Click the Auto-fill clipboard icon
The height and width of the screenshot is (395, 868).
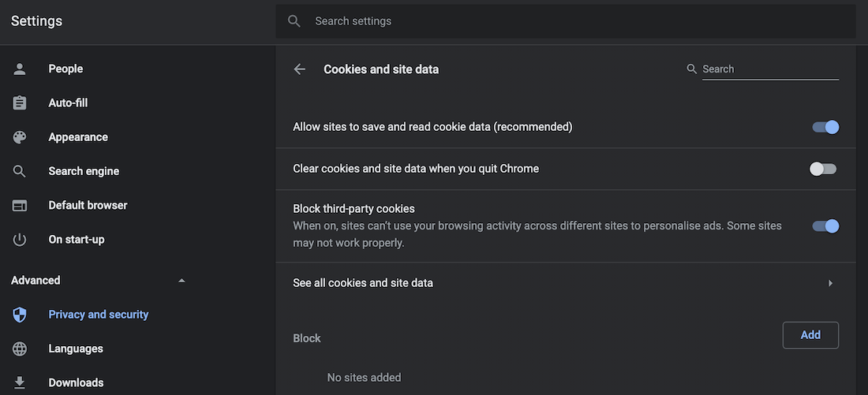click(x=20, y=103)
